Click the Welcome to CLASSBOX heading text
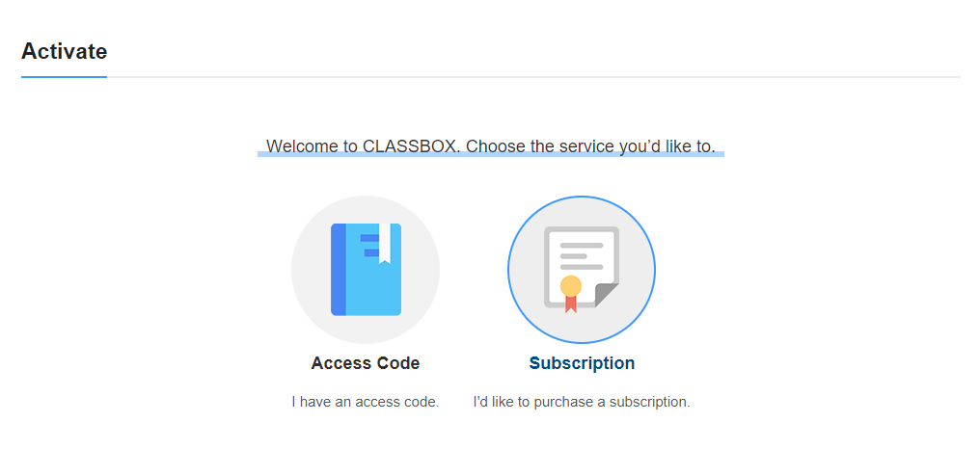This screenshot has width=980, height=449. [x=491, y=146]
